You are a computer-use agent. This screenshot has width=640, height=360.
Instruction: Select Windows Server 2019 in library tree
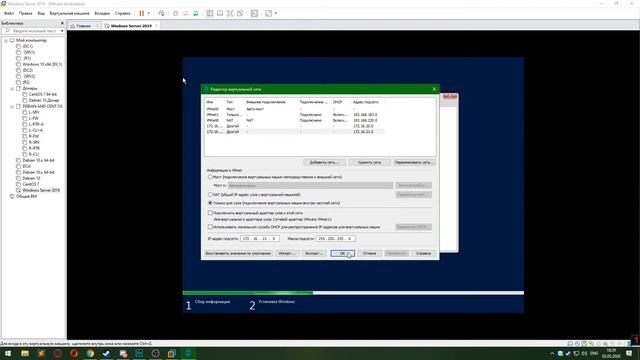coord(41,190)
